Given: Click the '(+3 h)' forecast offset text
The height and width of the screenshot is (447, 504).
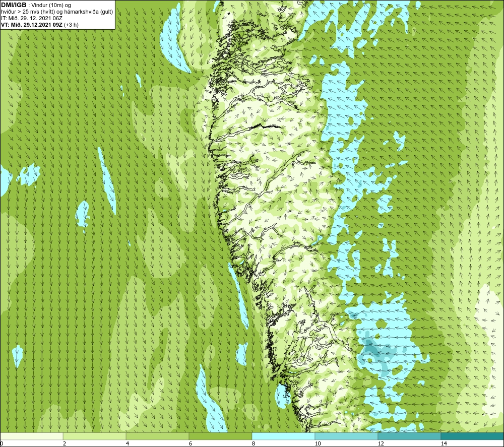Looking at the screenshot, I should point(71,25).
